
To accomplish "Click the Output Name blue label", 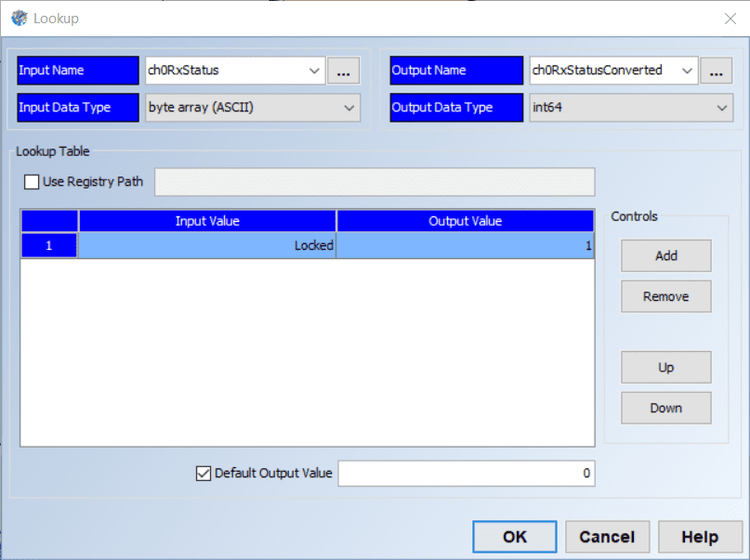I will 456,71.
